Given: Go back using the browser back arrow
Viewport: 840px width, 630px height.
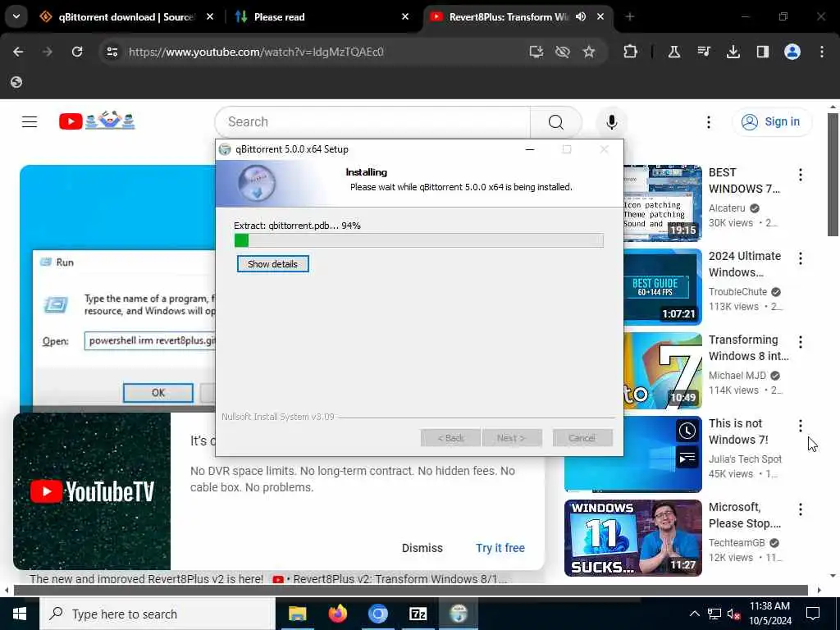Looking at the screenshot, I should [x=18, y=52].
